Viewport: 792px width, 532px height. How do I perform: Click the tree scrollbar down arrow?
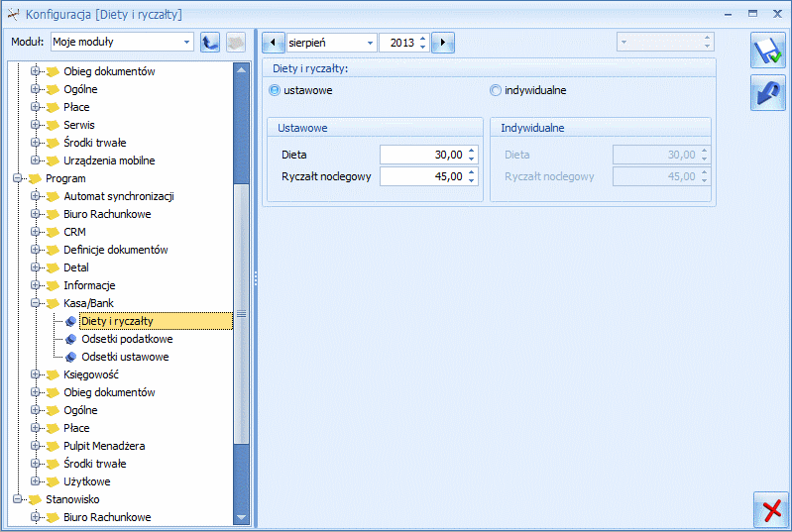click(242, 517)
